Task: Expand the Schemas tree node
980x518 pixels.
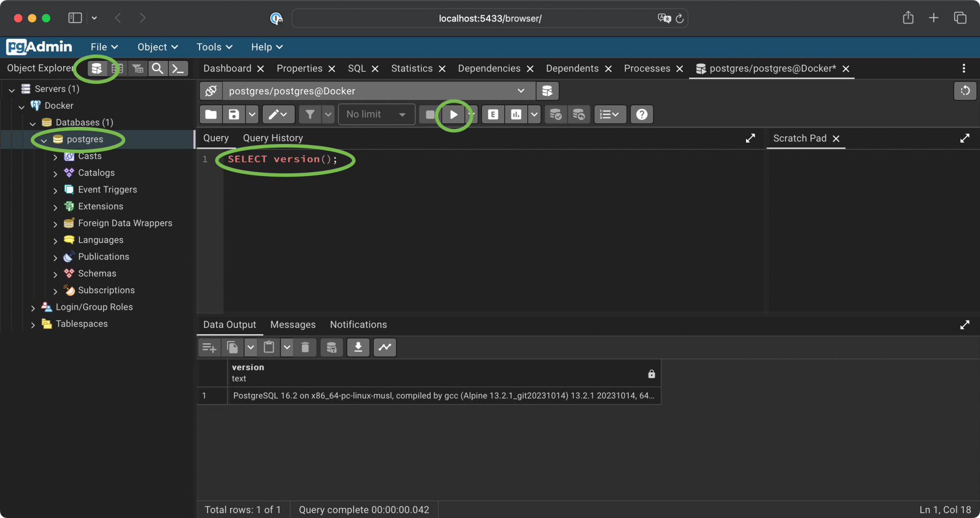Action: tap(55, 274)
